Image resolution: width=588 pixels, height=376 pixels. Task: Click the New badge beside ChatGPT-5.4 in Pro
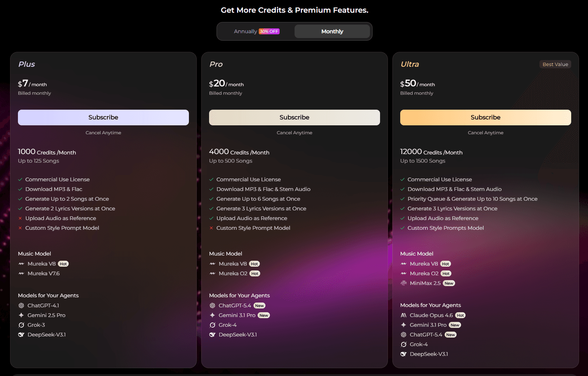259,305
